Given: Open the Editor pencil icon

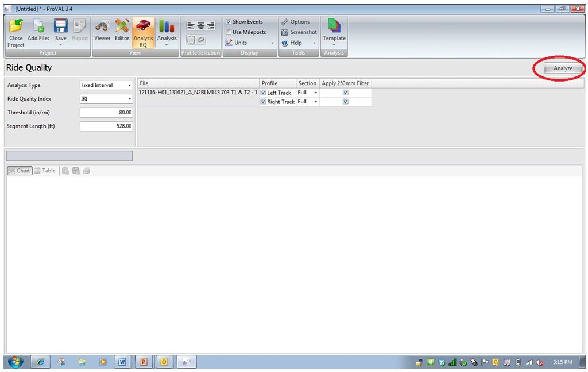Looking at the screenshot, I should [122, 26].
